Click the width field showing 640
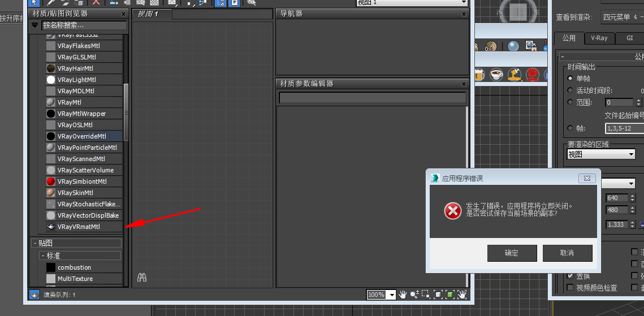This screenshot has height=316, width=644. (616, 198)
